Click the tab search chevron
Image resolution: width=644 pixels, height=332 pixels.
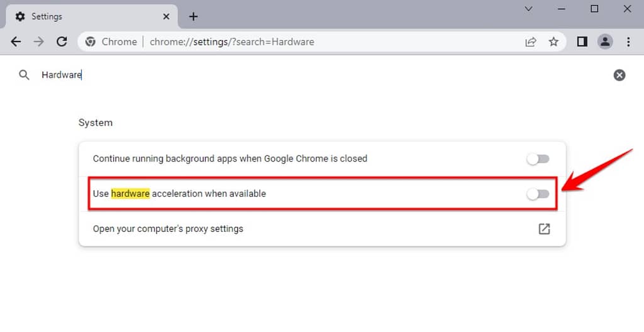point(528,9)
